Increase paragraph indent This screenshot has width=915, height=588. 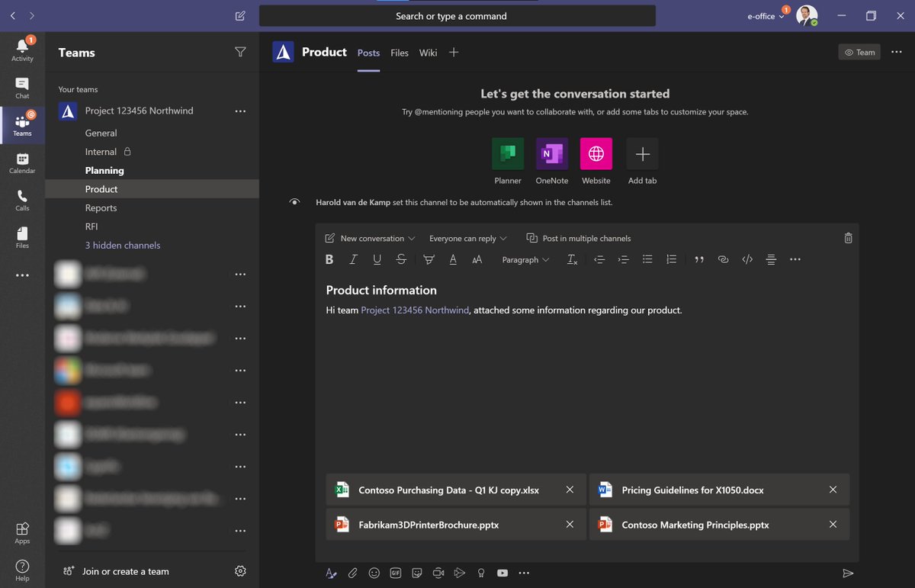(623, 259)
